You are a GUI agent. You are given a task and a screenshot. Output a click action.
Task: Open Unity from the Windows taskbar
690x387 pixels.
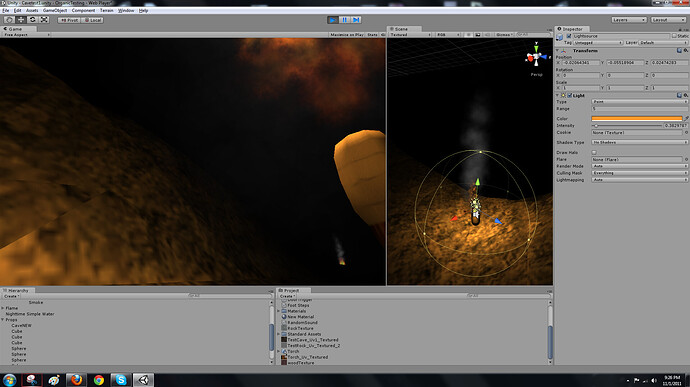[143, 380]
